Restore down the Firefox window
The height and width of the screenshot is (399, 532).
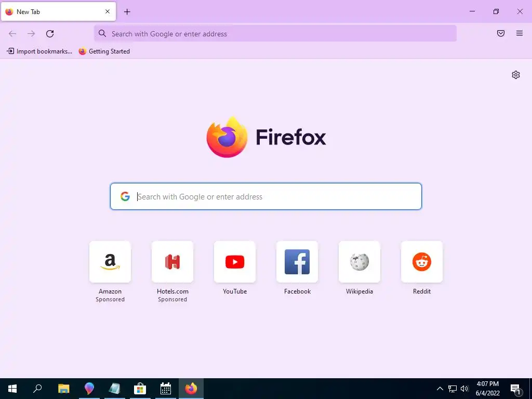coord(496,11)
